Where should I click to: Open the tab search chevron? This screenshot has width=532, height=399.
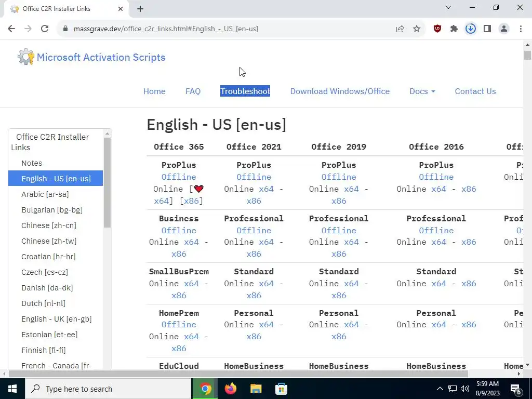pos(448,7)
